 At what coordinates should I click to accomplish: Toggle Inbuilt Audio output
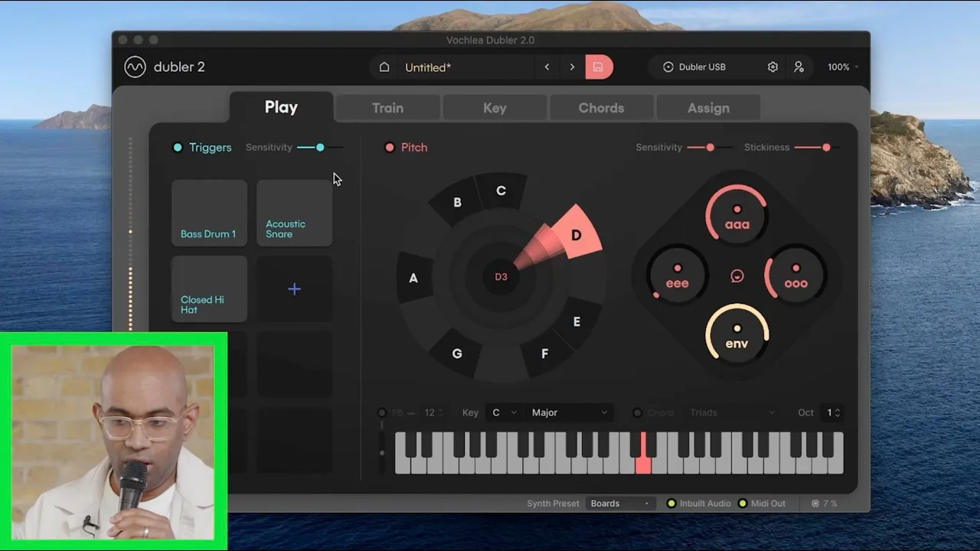[x=671, y=504]
